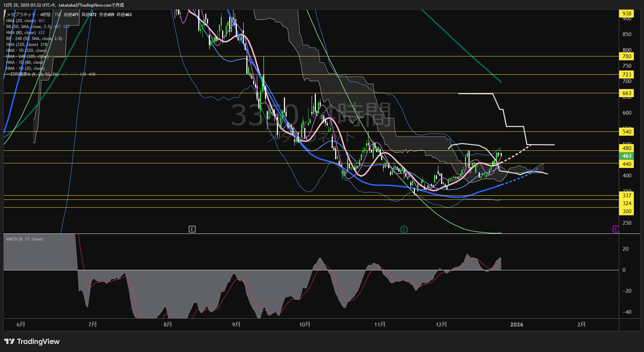Screen dimensions: 644x352
Task: Select the yellow 723 price level label
Action: [x=626, y=75]
